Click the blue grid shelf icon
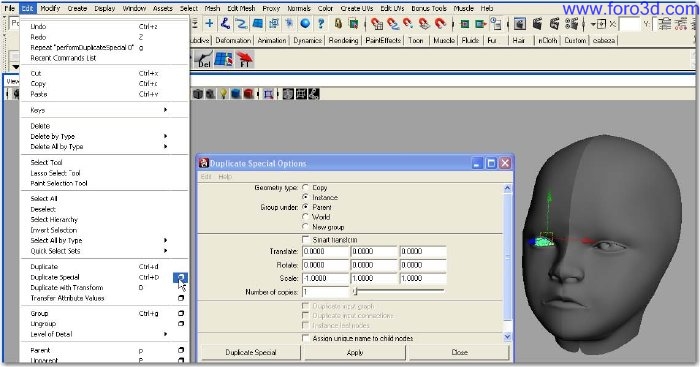Viewport: 700px width, 367px height. [x=224, y=59]
